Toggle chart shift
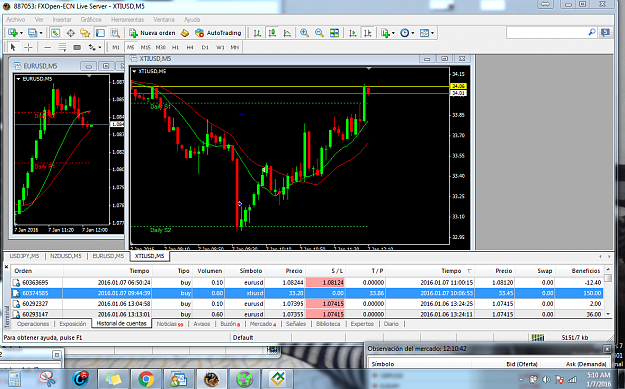625x389 pixels. pos(368,33)
